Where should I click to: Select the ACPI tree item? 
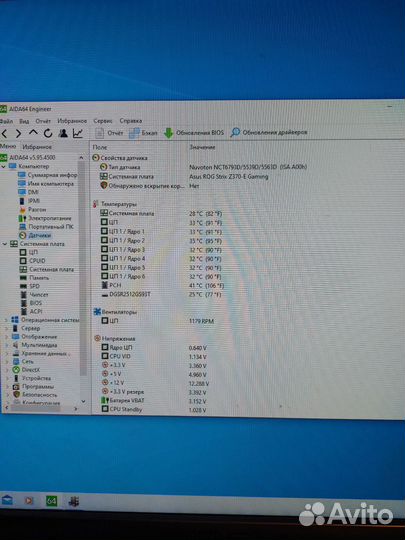click(32, 311)
